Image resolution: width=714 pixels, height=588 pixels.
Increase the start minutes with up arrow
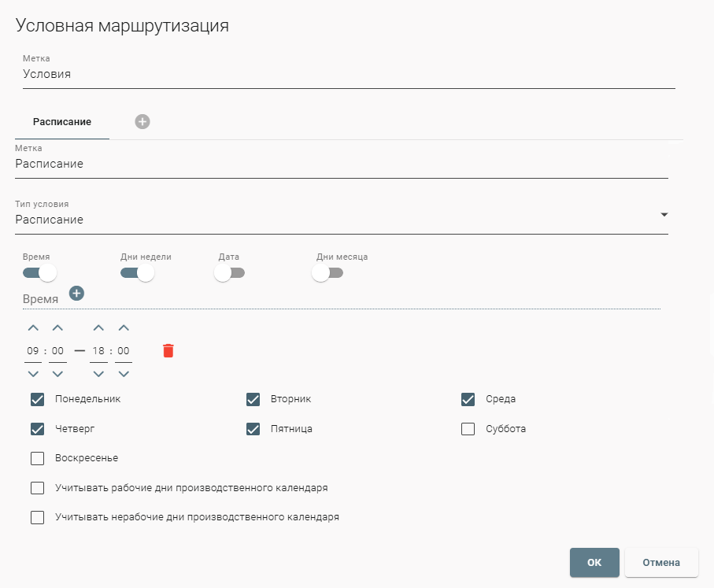pyautogui.click(x=57, y=328)
